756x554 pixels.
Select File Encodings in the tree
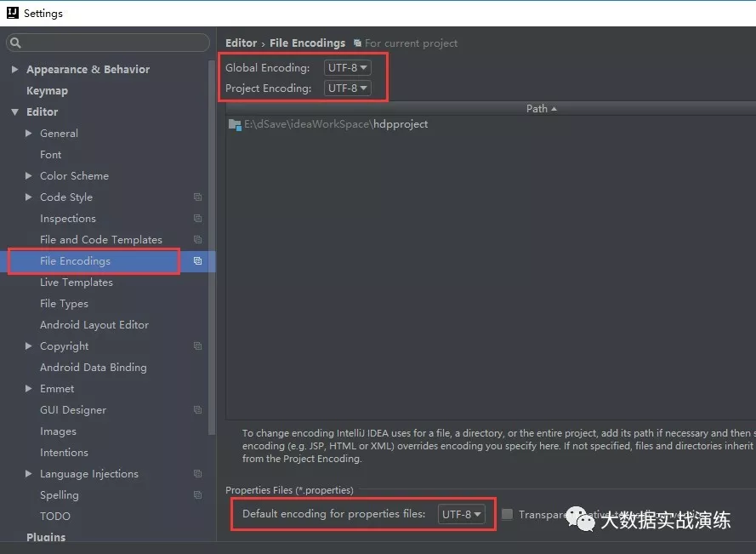coord(75,260)
